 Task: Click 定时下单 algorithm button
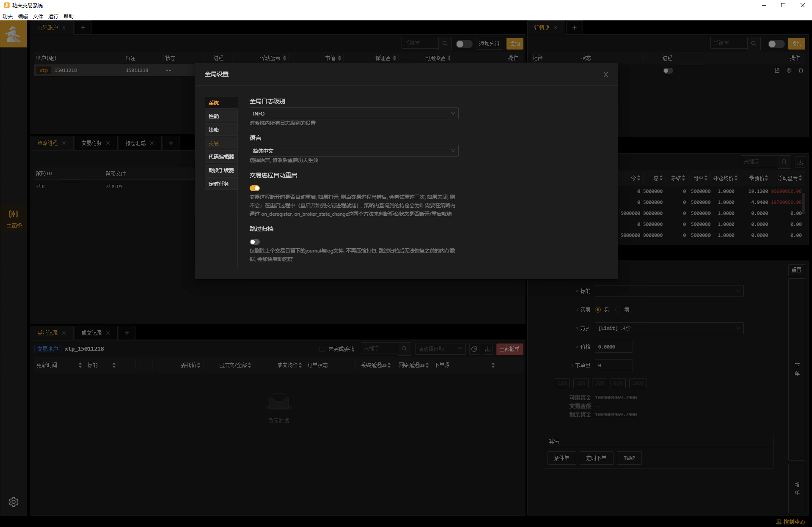(596, 458)
